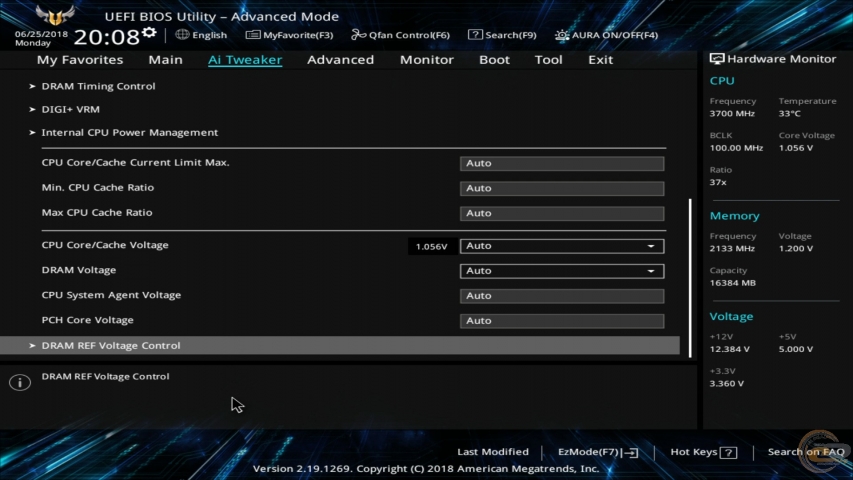This screenshot has height=480, width=853.
Task: Open clock settings gear icon
Action: click(149, 33)
